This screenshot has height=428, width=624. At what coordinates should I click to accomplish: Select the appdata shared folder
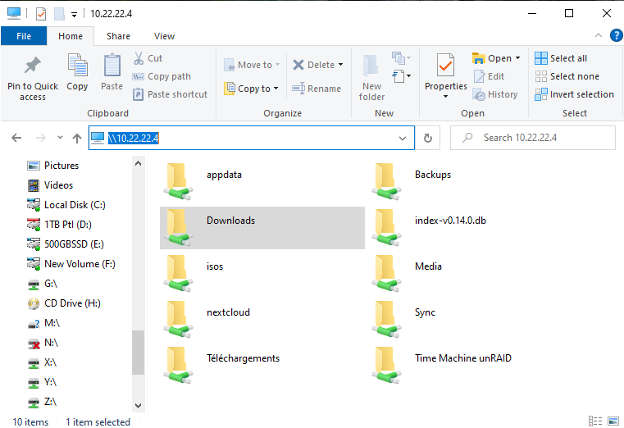(x=262, y=181)
